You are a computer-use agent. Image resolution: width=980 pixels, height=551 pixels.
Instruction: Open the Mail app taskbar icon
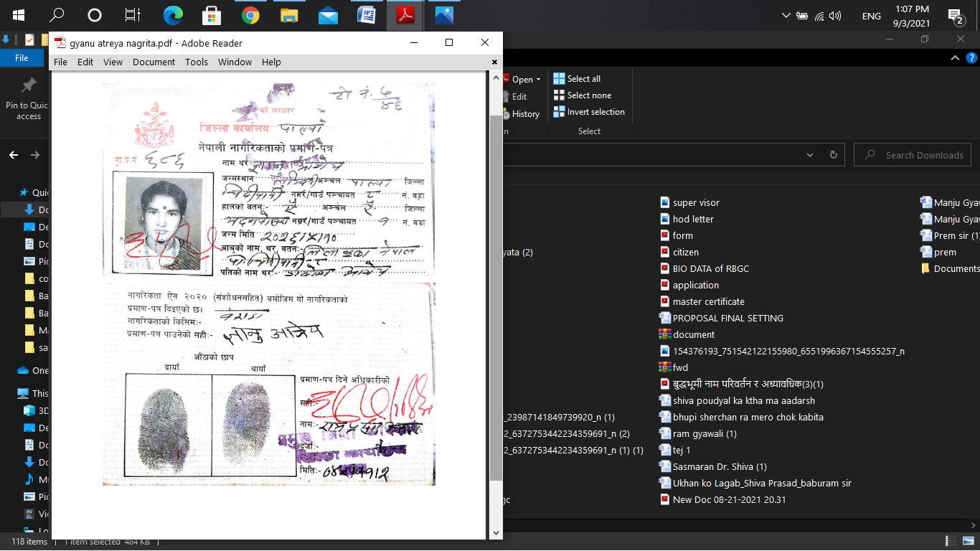[x=328, y=15]
